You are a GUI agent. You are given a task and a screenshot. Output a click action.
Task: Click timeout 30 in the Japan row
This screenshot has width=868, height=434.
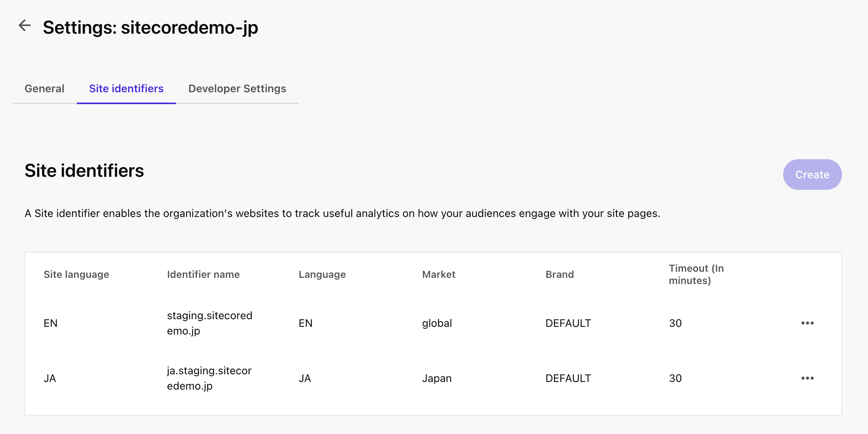pyautogui.click(x=675, y=378)
